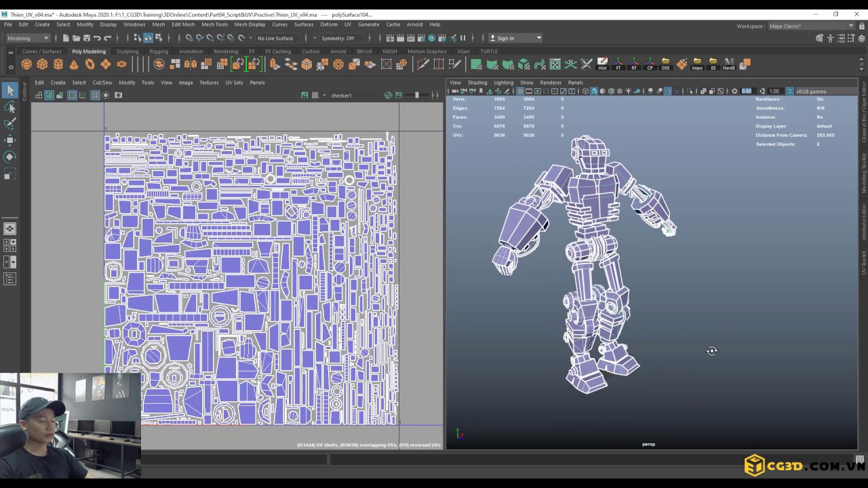Open the Mesh Tools menu
The width and height of the screenshot is (868, 488).
[214, 24]
